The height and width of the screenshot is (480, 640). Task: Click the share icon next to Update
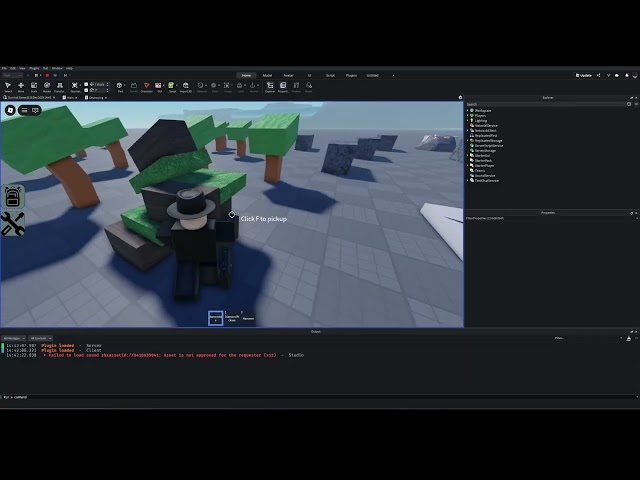pyautogui.click(x=598, y=75)
